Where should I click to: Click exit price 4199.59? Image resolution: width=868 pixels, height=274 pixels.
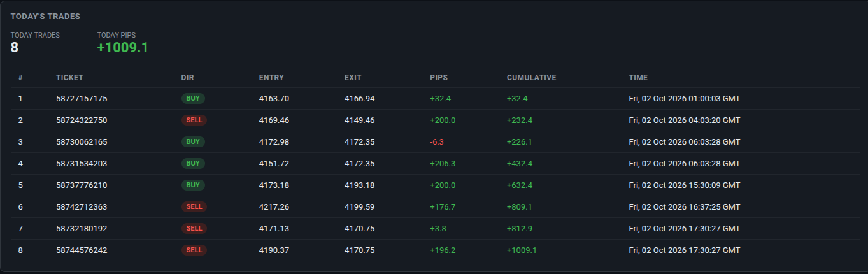[360, 207]
